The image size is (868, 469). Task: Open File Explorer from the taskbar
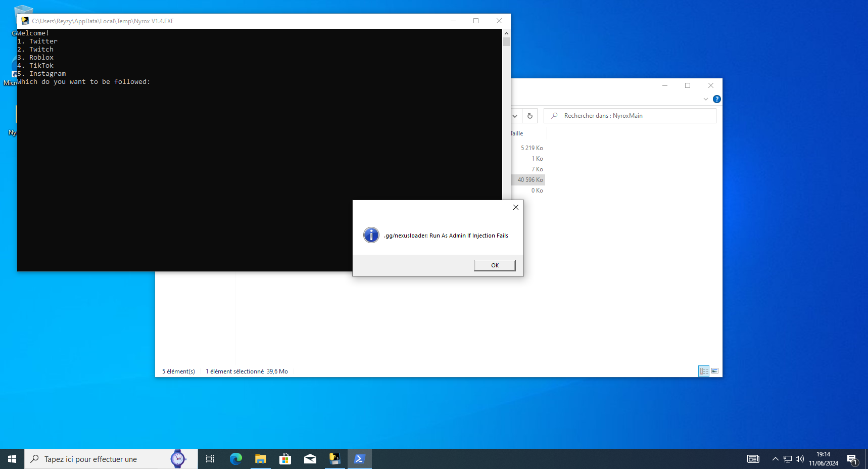261,459
